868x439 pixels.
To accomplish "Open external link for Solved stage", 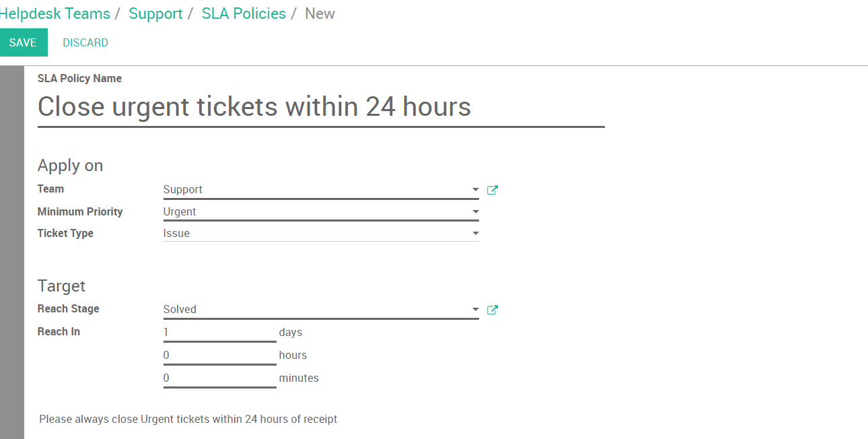I will tap(493, 310).
